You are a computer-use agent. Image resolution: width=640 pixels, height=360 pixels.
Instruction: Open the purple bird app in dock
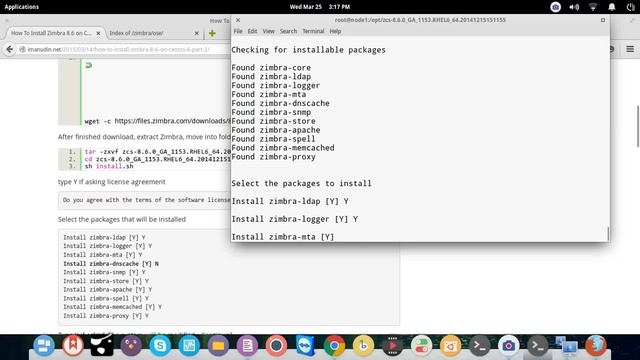pos(131,346)
